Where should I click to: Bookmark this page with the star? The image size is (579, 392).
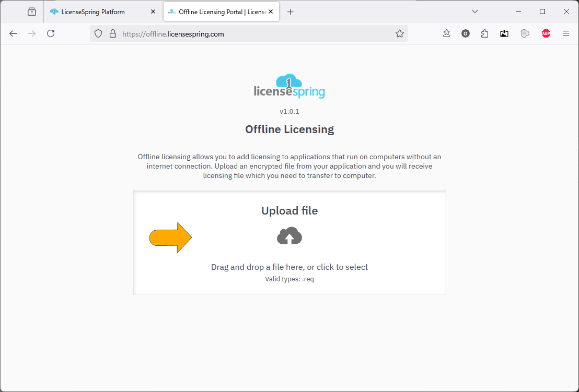click(400, 33)
